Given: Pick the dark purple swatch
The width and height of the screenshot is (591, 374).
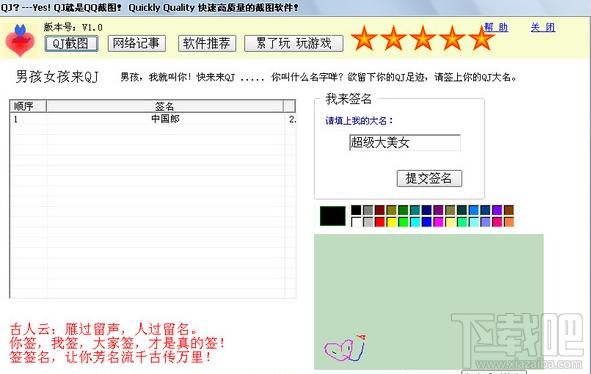Looking at the screenshot, I should point(438,210).
